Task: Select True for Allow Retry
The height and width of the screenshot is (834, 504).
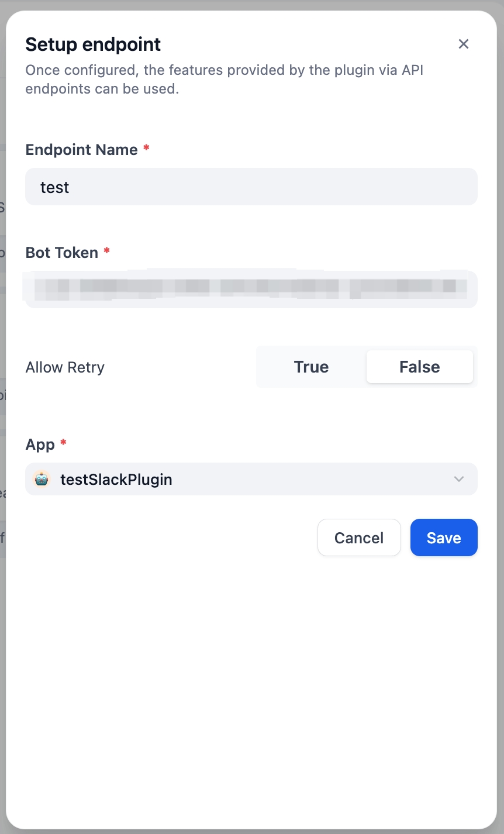Action: (310, 367)
